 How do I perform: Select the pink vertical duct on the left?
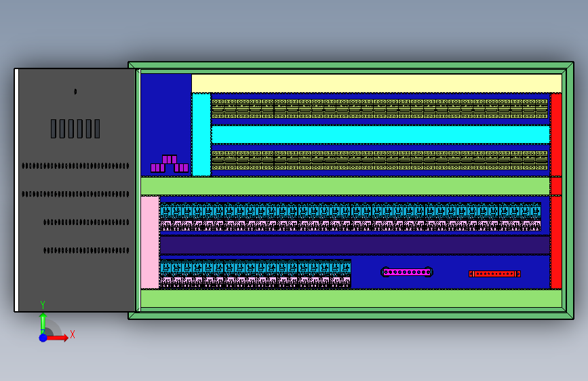(150, 242)
